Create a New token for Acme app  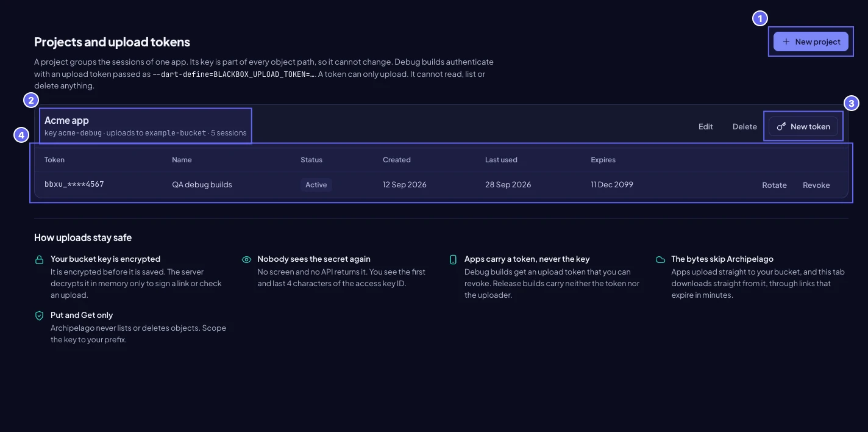pos(803,126)
